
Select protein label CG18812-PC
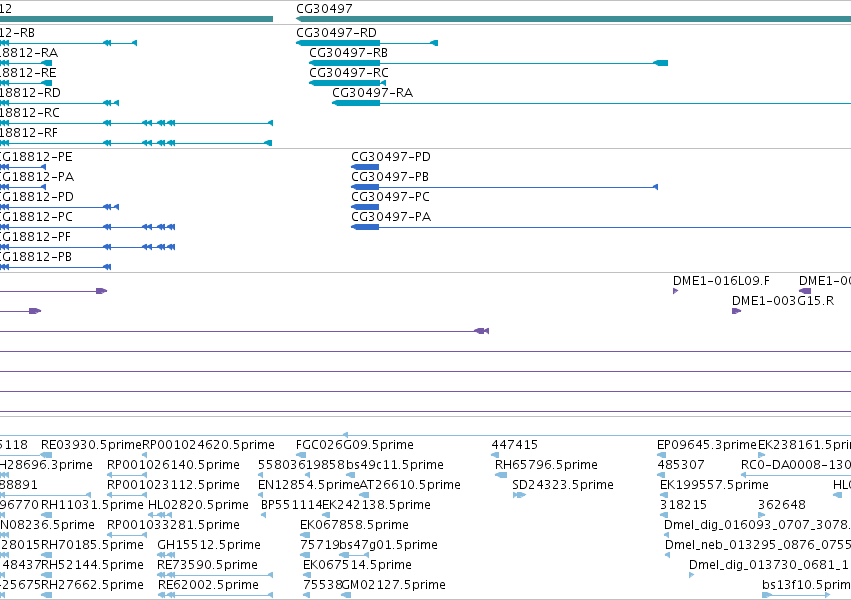click(x=36, y=217)
